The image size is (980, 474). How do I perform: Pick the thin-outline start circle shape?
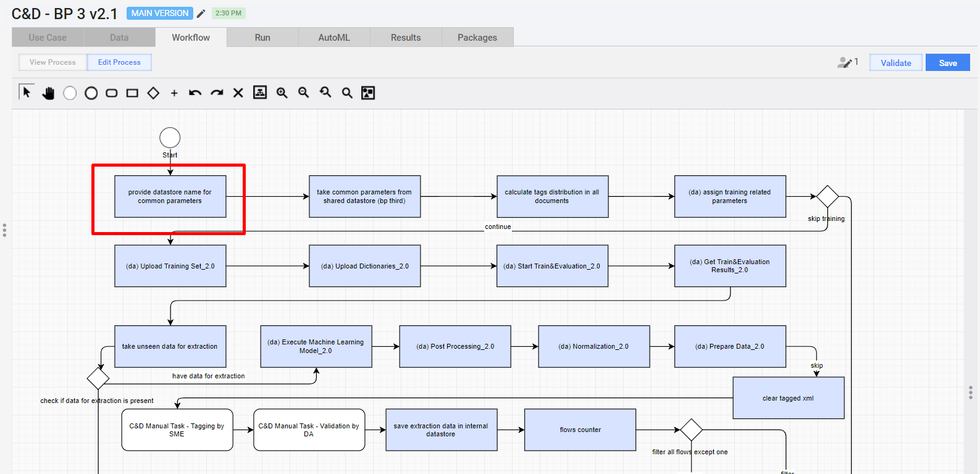(x=70, y=93)
